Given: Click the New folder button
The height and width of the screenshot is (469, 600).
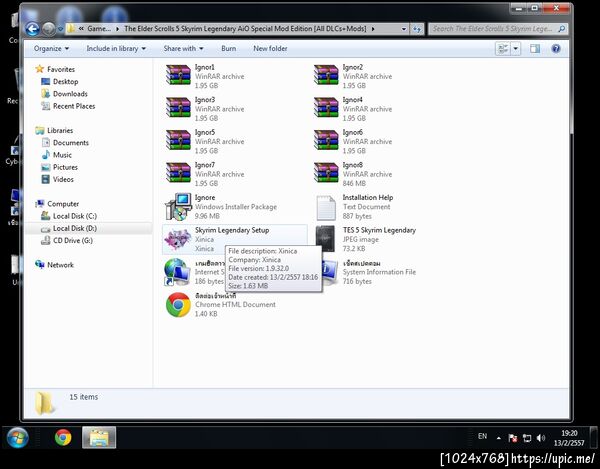Looking at the screenshot, I should coord(270,49).
